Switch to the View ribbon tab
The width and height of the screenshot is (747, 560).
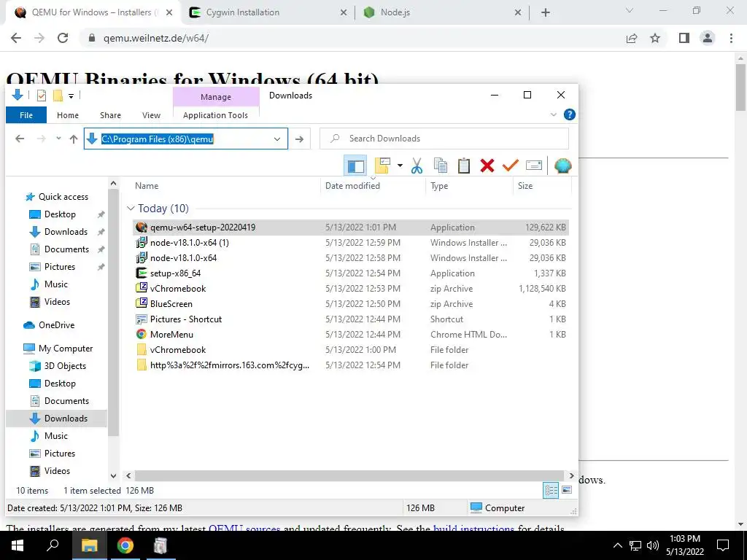(151, 115)
